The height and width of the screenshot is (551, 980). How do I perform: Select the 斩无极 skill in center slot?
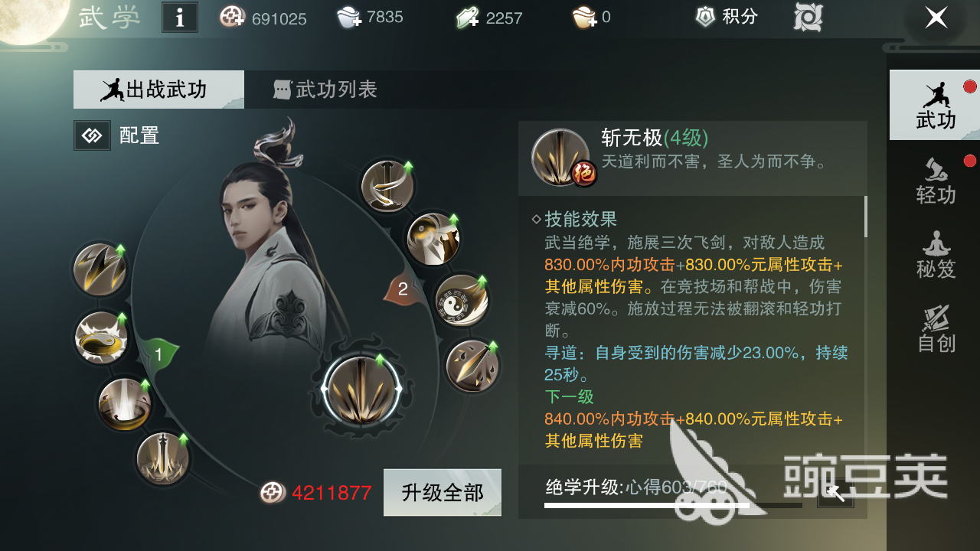coord(360,388)
